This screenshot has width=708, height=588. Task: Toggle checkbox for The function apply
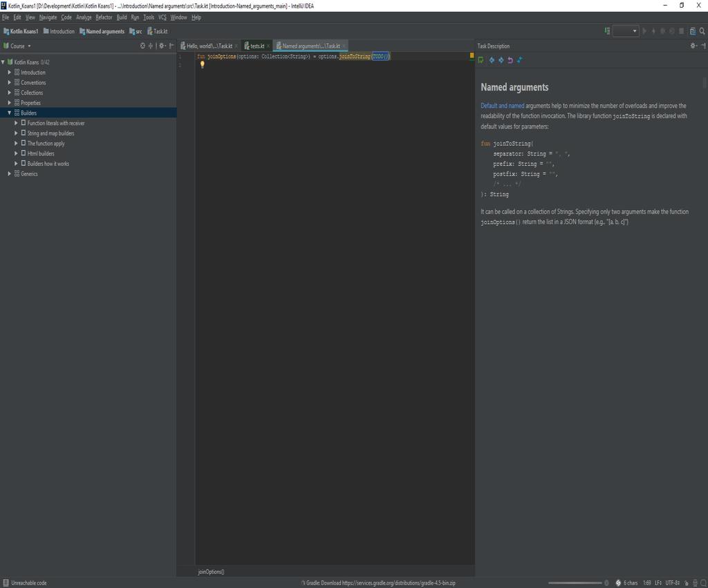pyautogui.click(x=24, y=143)
